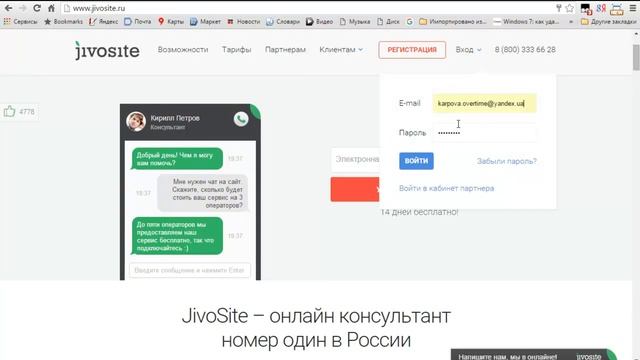
Task: Click the dark extension icon with red badge
Action: point(586,9)
